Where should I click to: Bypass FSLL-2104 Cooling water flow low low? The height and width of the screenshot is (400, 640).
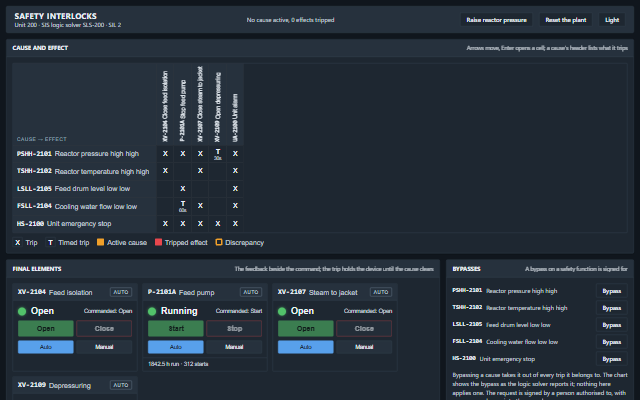point(611,342)
